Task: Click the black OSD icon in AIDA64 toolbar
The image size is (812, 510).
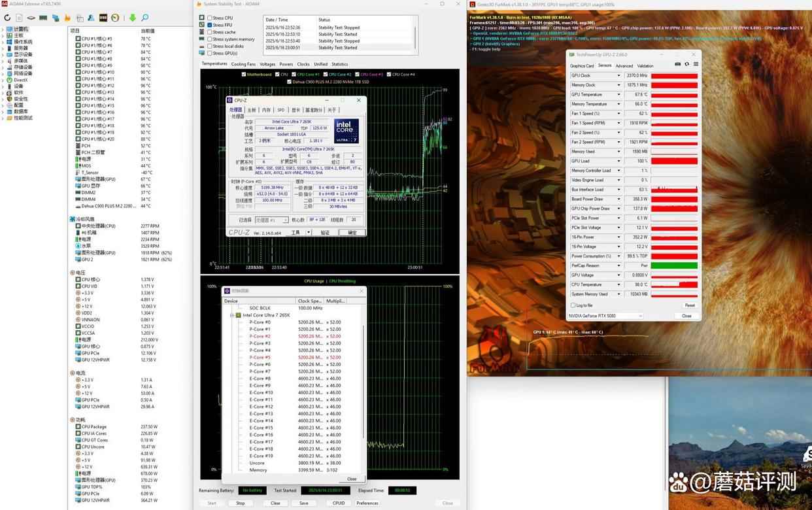Action: tap(104, 18)
